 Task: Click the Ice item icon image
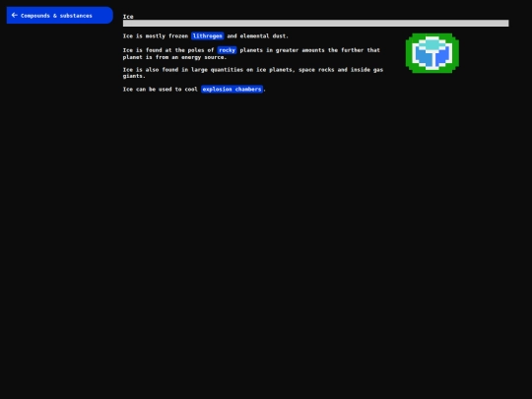[432, 53]
